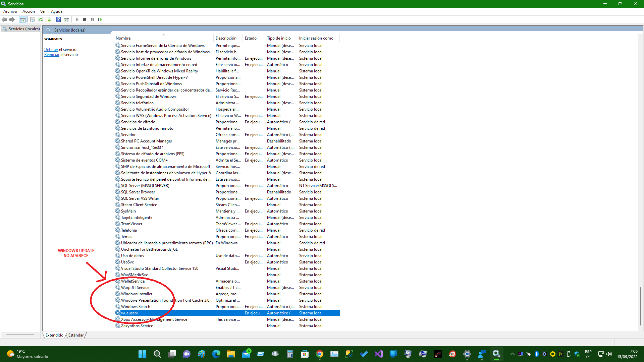Image resolution: width=644 pixels, height=362 pixels.
Task: Click the Reiniciar el servicio link
Action: tap(52, 55)
